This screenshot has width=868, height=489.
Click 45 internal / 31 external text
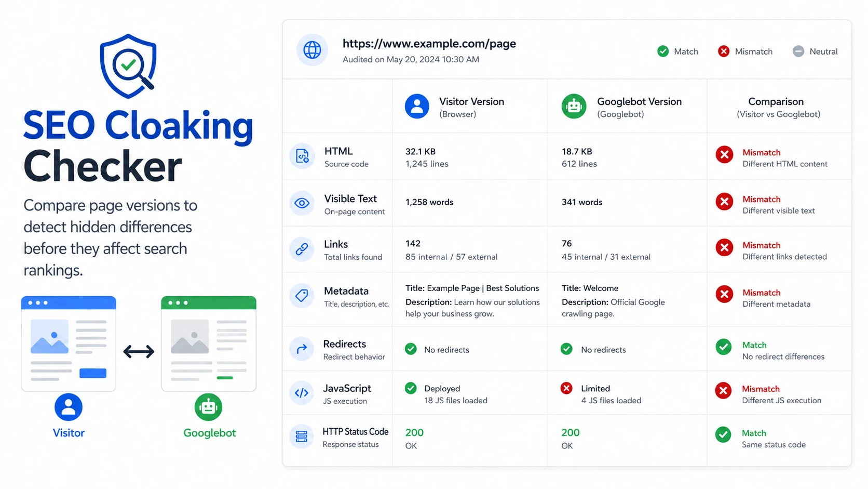606,257
